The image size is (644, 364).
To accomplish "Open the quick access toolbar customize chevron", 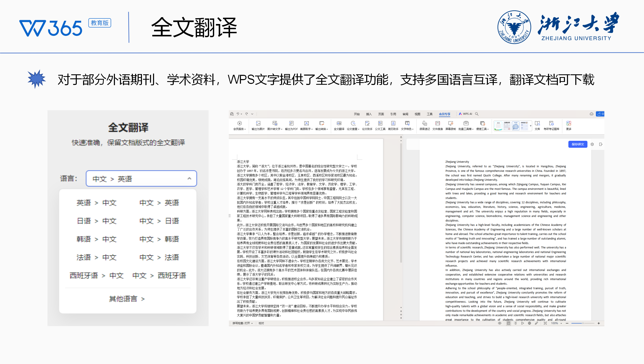I will click(x=252, y=114).
